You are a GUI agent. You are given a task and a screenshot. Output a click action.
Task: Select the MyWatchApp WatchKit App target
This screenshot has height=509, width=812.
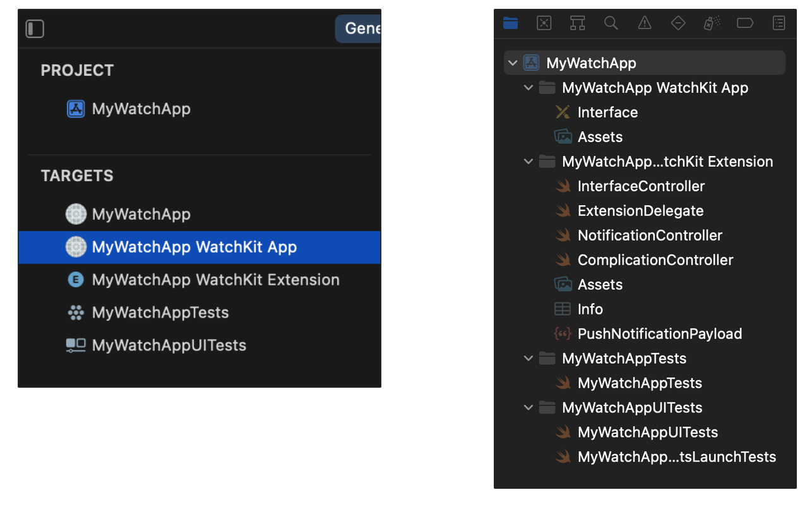(200, 247)
